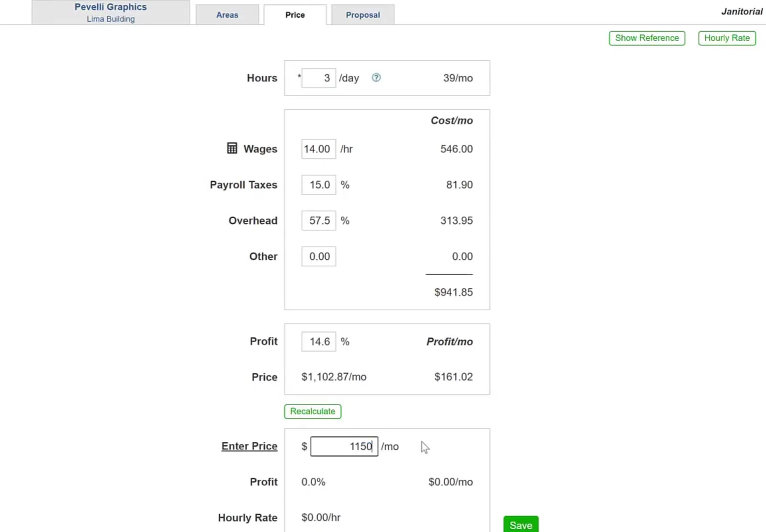Select the 546.00 wages cost value
This screenshot has width=766, height=532.
coord(456,149)
